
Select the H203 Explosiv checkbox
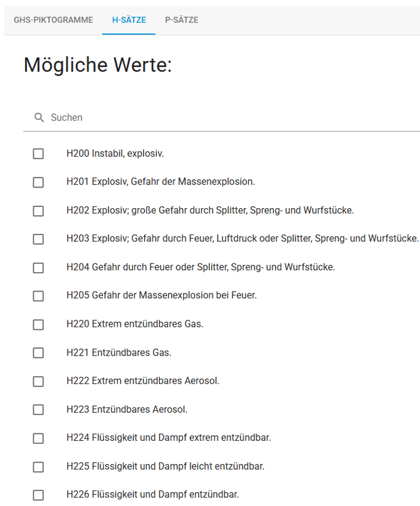coord(38,239)
